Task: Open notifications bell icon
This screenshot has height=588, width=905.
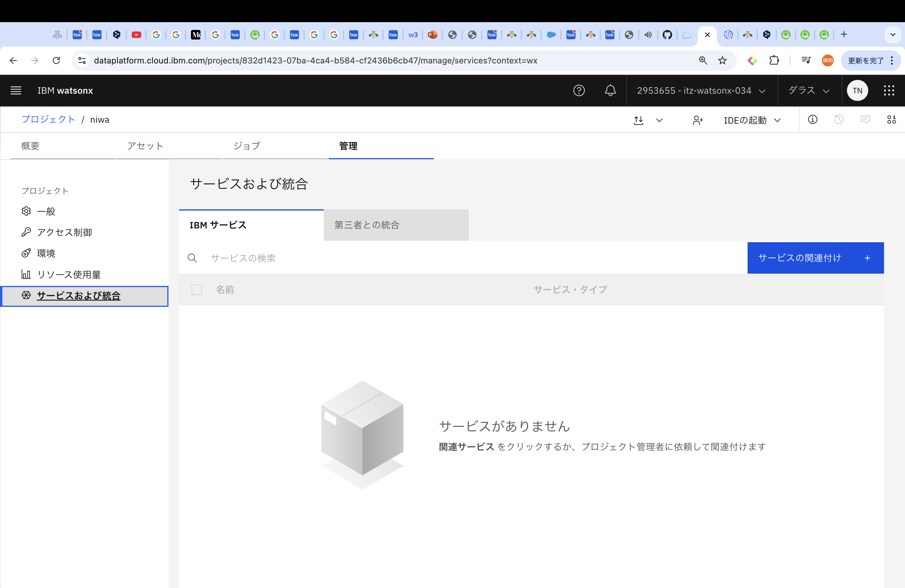Action: [x=610, y=90]
